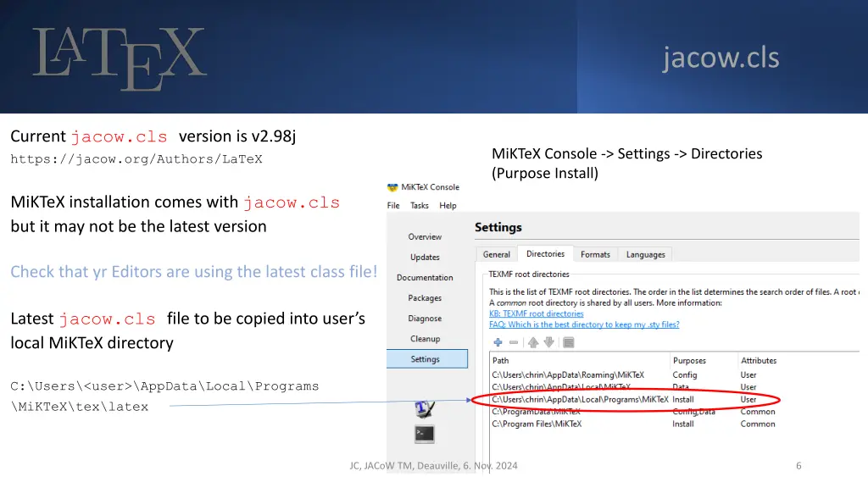Screen dimensions: 868x488
Task: Open the terminal icon in the sidebar
Action: 425,435
